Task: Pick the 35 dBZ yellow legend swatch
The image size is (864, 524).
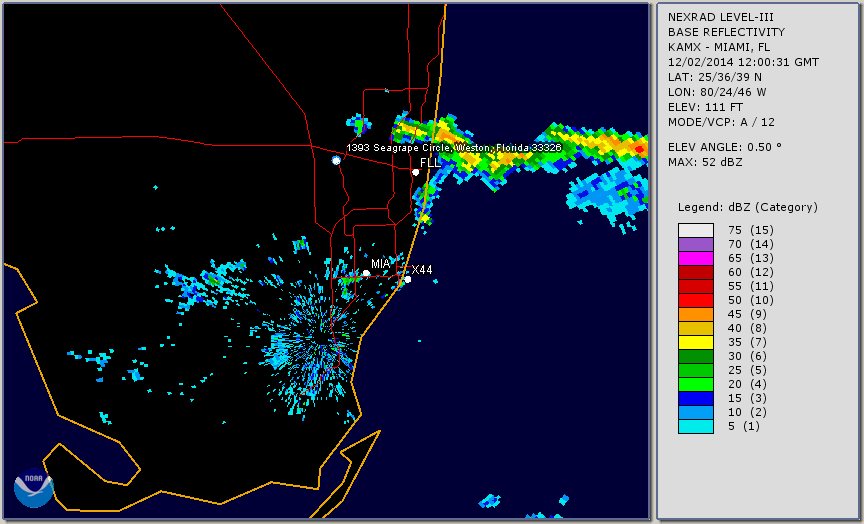Action: point(696,342)
